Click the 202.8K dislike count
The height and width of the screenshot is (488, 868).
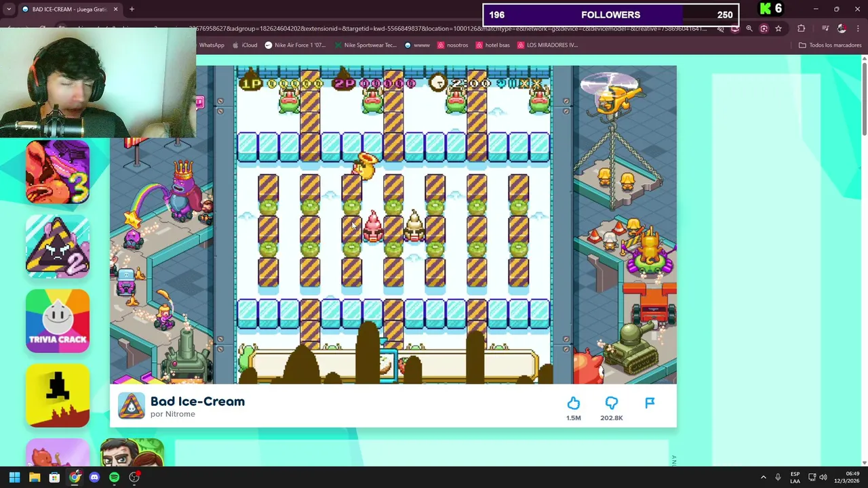point(612,418)
